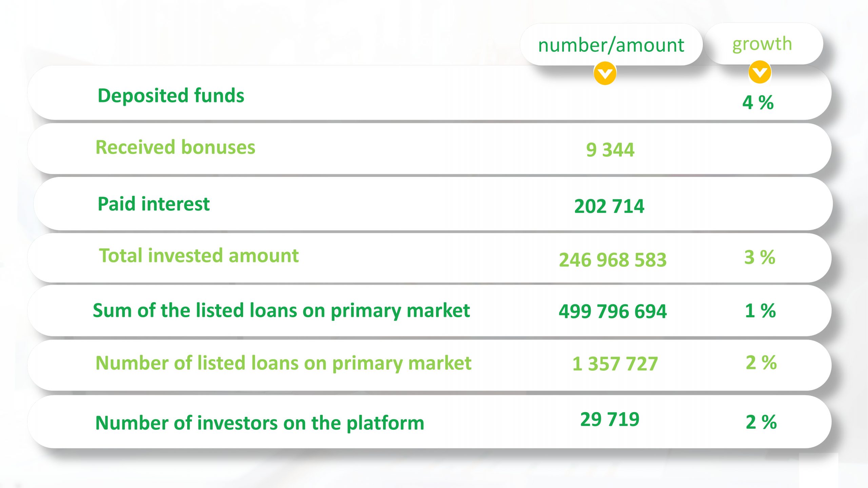This screenshot has height=488, width=868.
Task: Click the 9 344 bonuses value
Action: pyautogui.click(x=610, y=150)
